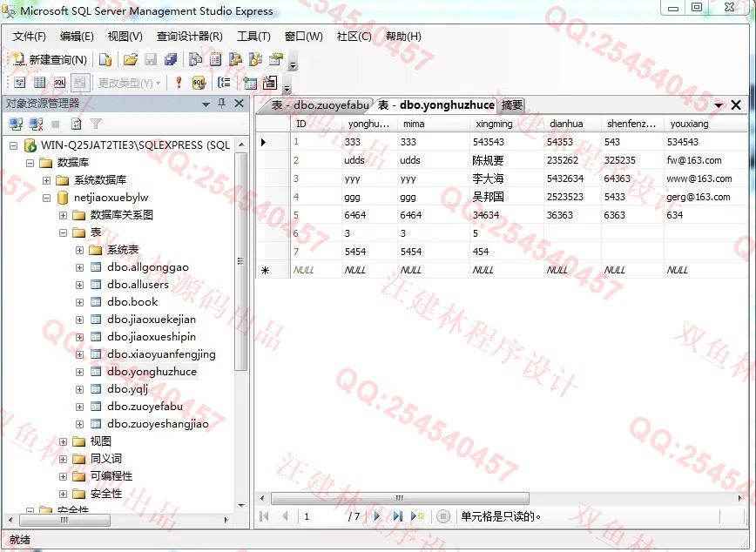Click the Database Engine Query icon
This screenshot has height=552, width=756.
pyautogui.click(x=105, y=59)
